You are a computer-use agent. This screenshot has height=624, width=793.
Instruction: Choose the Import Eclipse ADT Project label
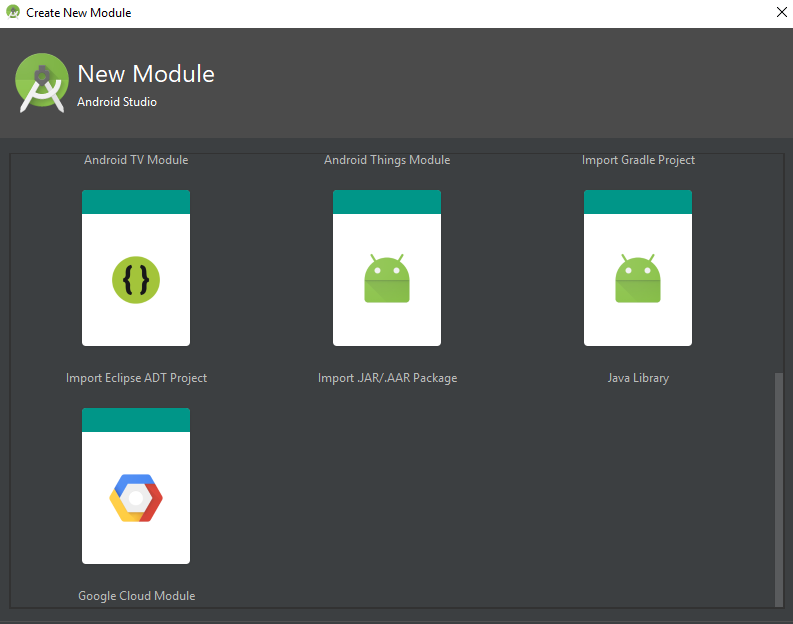(x=136, y=378)
